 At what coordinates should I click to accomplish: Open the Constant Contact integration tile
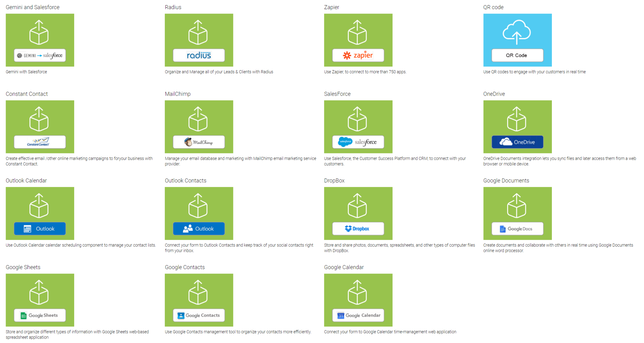(x=40, y=127)
